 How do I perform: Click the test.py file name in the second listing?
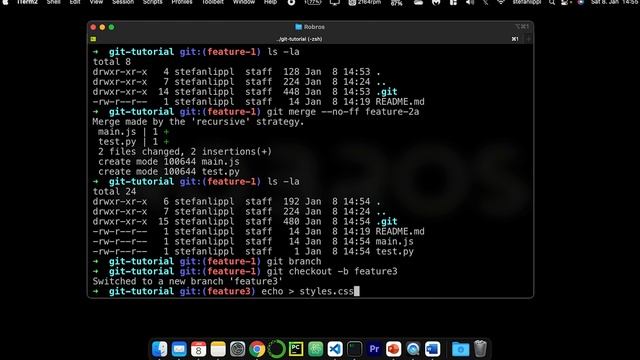pyautogui.click(x=394, y=251)
